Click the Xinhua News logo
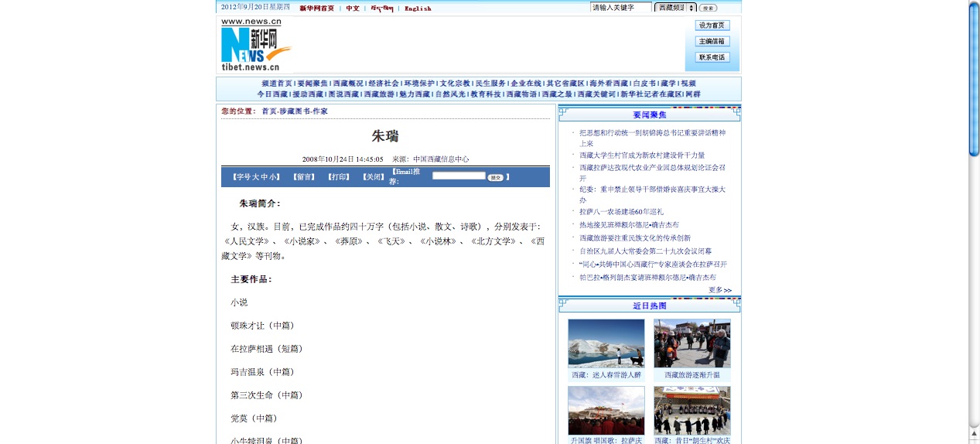Image resolution: width=980 pixels, height=444 pixels. [x=256, y=46]
